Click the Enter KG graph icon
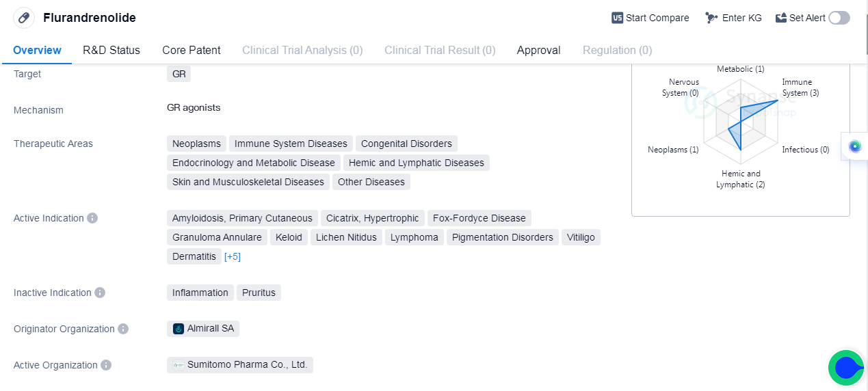The height and width of the screenshot is (391, 868). (x=712, y=18)
